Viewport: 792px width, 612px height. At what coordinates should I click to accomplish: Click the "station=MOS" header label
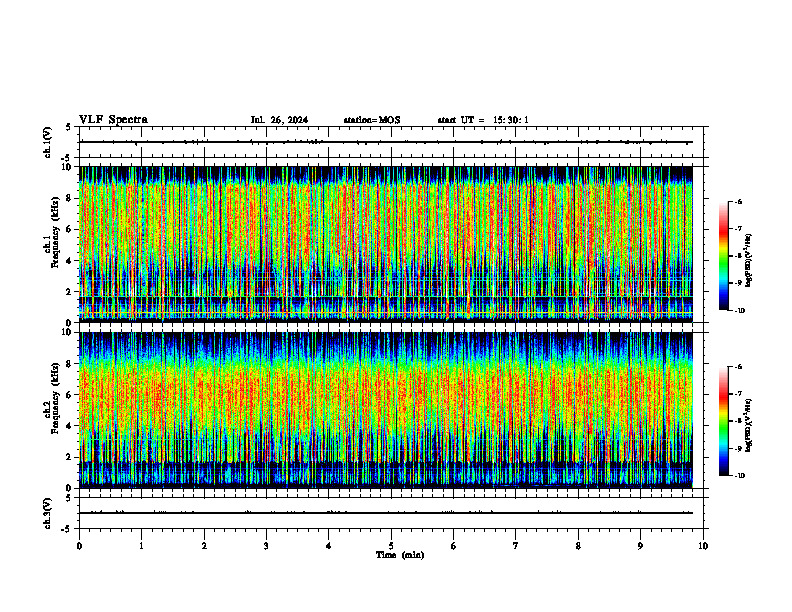372,120
